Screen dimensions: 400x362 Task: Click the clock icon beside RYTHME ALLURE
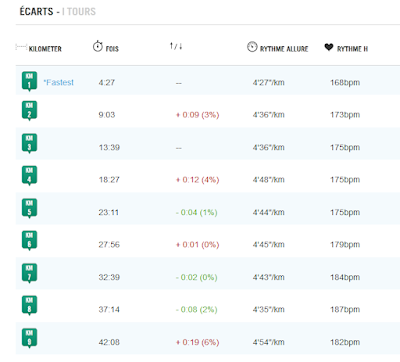(252, 47)
